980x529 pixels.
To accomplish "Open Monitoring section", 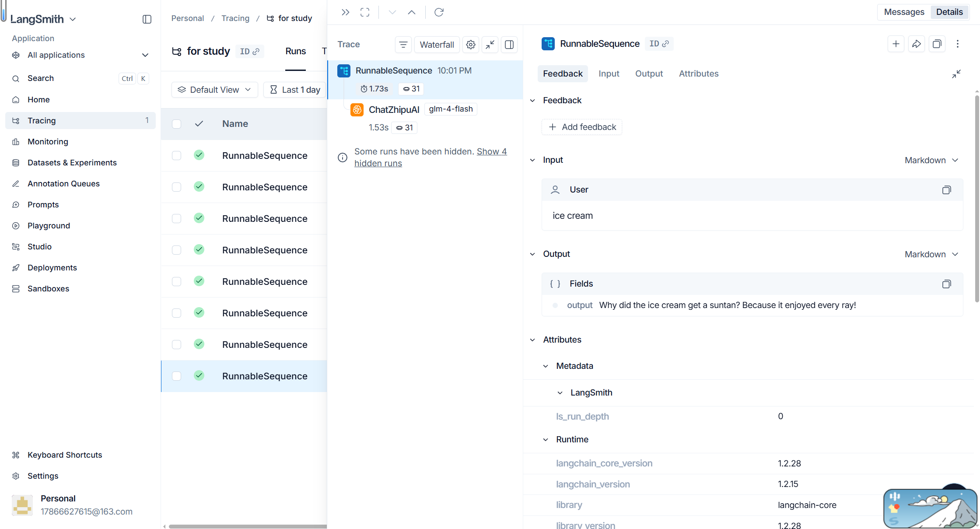I will pyautogui.click(x=80, y=142).
